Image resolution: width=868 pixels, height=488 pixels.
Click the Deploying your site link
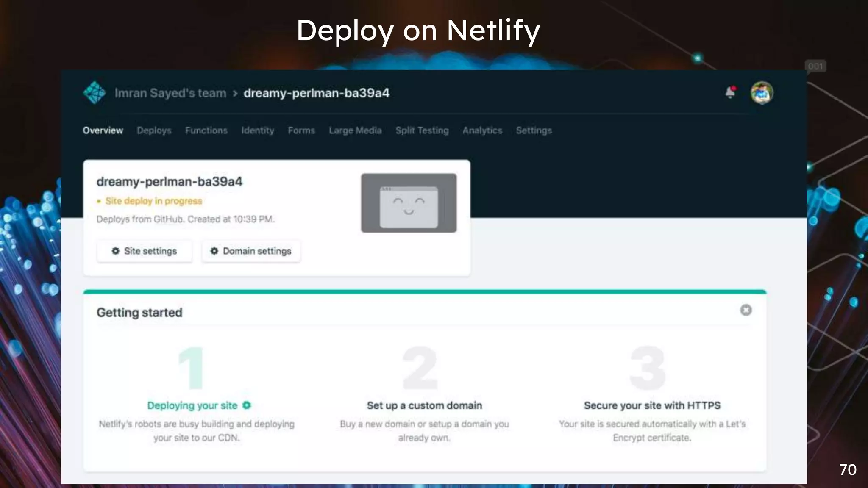(x=192, y=405)
